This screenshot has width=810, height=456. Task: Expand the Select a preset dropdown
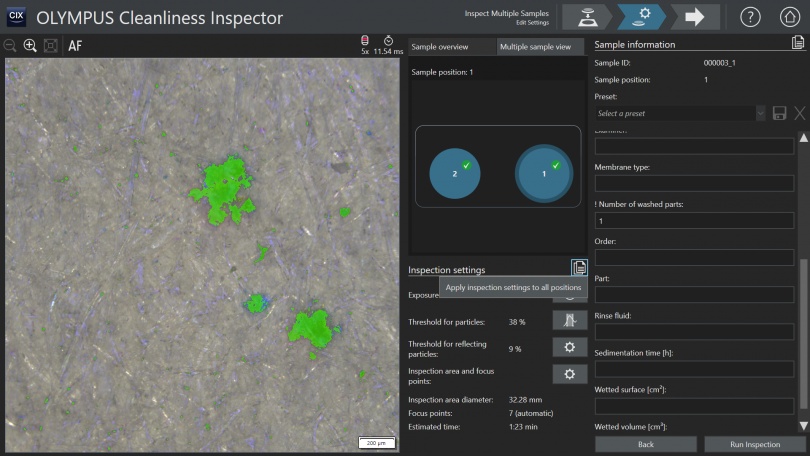point(680,114)
